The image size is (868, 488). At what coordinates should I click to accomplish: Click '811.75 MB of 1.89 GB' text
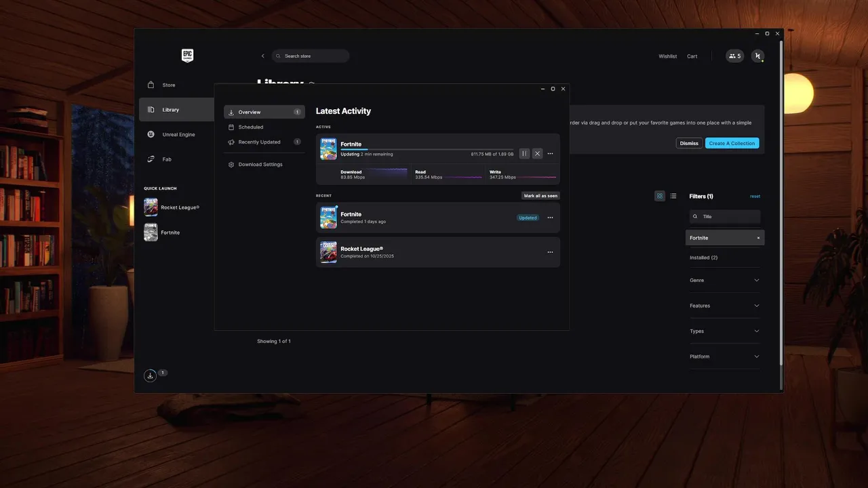click(x=492, y=155)
